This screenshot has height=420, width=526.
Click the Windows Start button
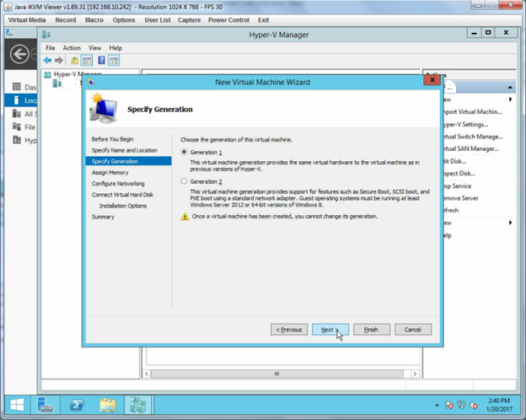tap(17, 405)
